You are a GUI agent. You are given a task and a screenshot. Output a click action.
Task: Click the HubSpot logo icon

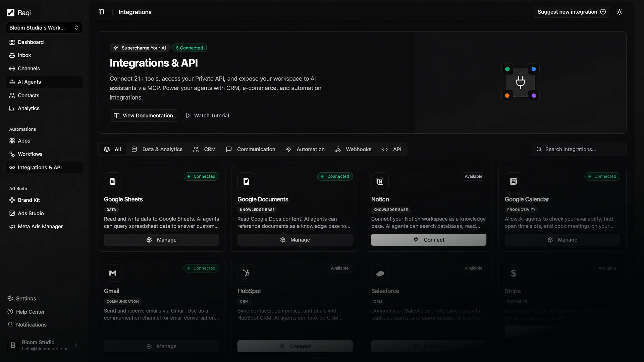tap(246, 273)
